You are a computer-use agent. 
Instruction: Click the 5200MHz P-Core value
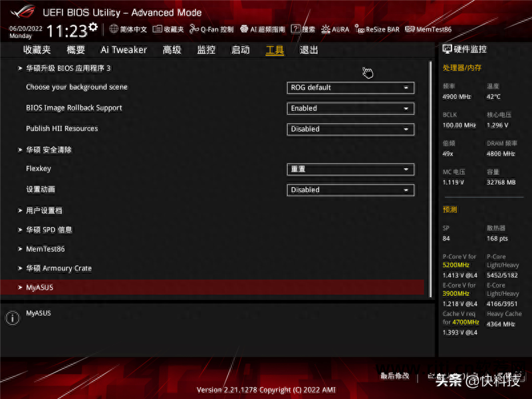coord(456,265)
